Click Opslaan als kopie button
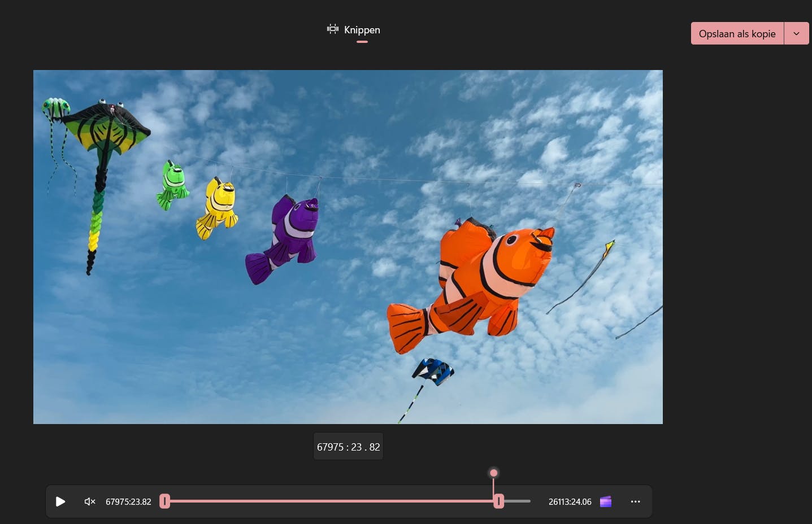 coord(737,34)
